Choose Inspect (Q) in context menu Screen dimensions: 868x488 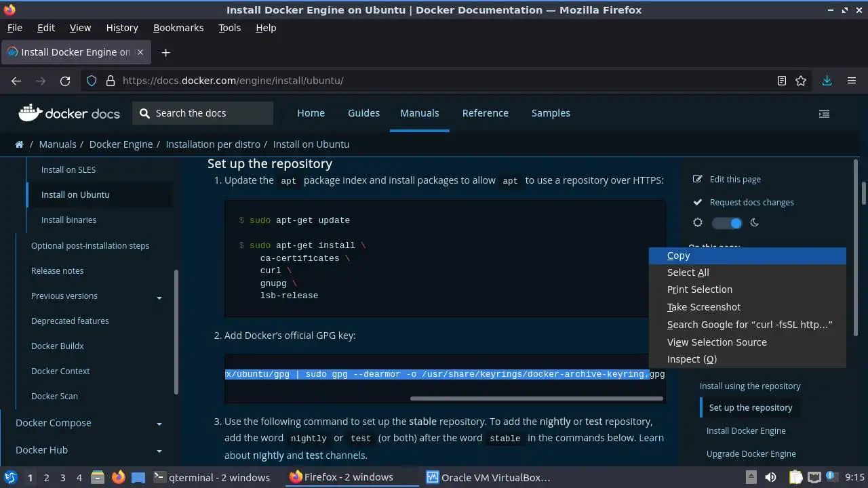pos(747,359)
